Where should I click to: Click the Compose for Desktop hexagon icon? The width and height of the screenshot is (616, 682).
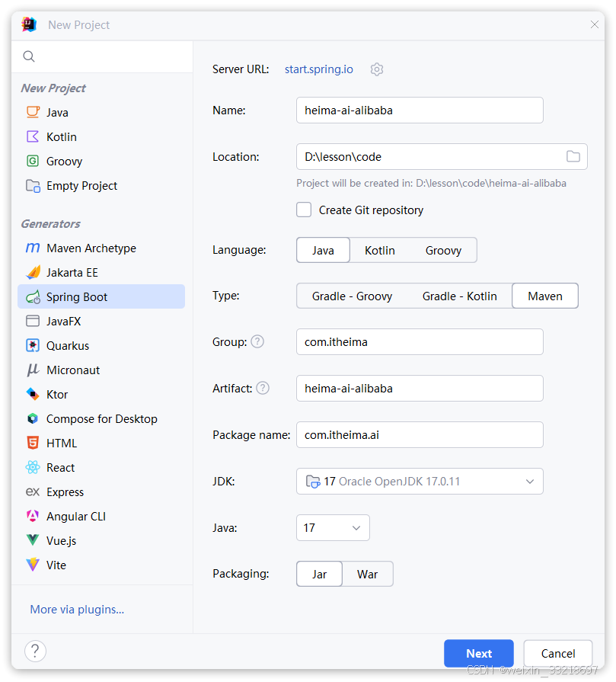click(33, 418)
